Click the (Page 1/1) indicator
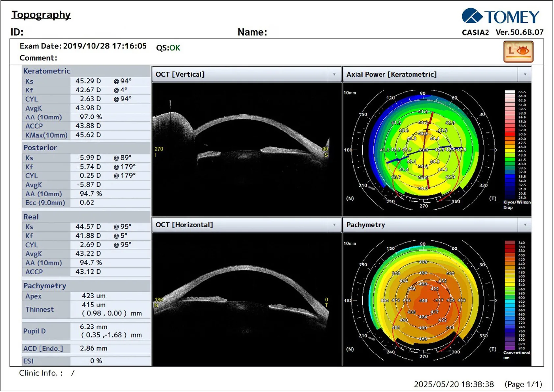 click(523, 384)
